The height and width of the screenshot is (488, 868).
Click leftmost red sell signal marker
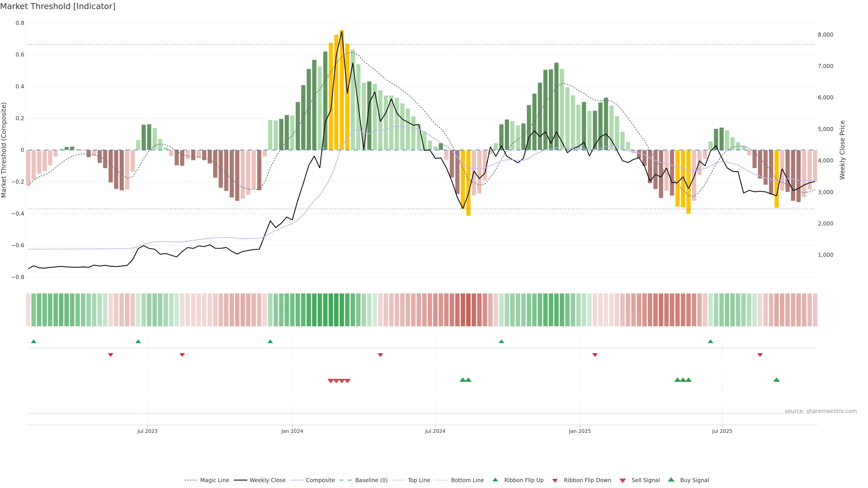point(330,381)
